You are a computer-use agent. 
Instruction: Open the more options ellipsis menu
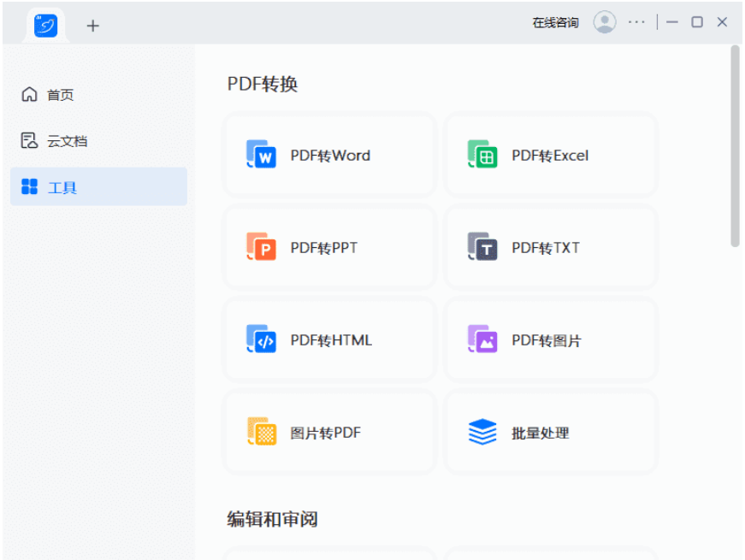[636, 22]
